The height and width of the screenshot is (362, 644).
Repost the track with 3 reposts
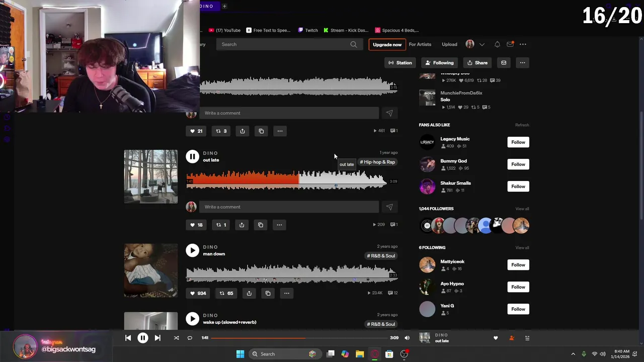(x=221, y=131)
